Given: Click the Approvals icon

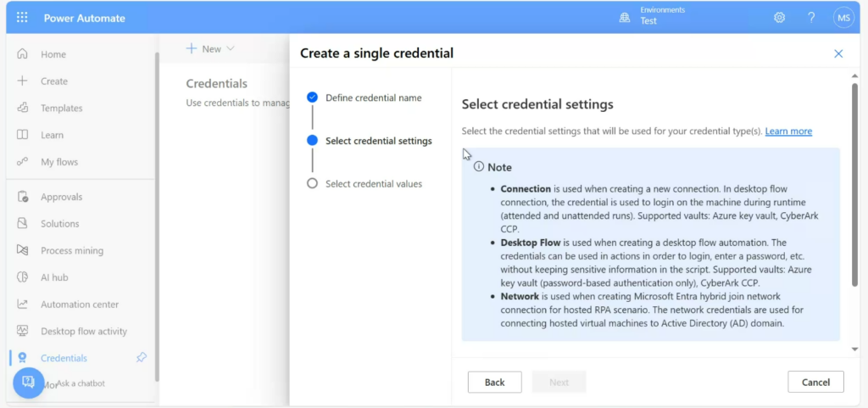Looking at the screenshot, I should pos(22,197).
